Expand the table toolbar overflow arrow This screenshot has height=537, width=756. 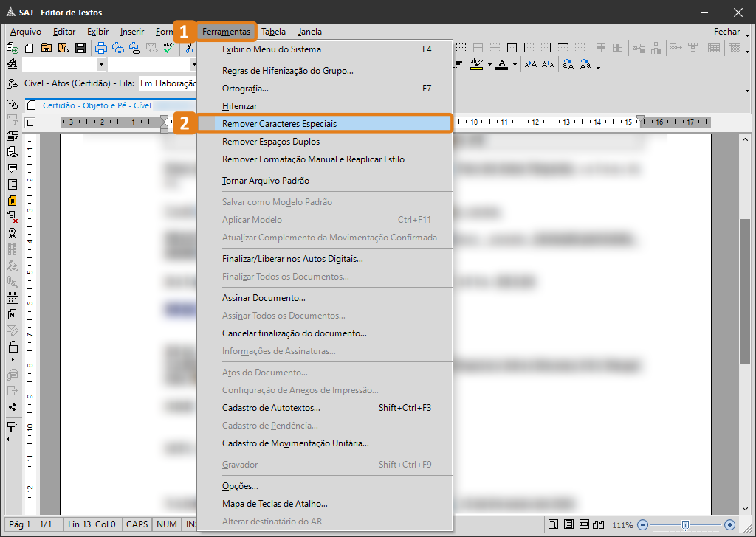[748, 51]
